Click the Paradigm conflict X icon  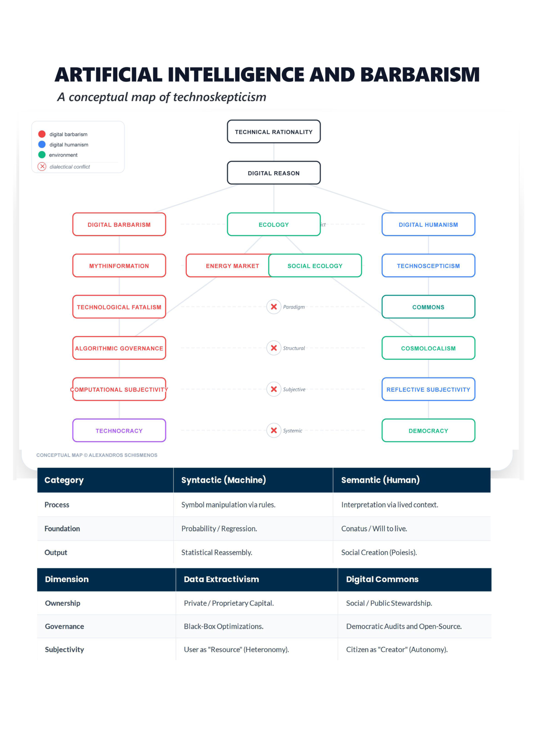(274, 307)
